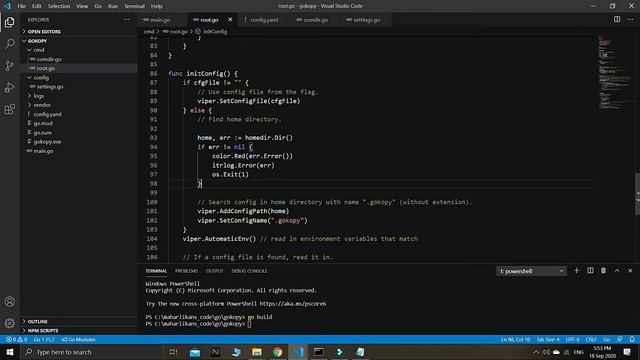640x360 pixels.
Task: Close the root.go editor tab
Action: point(230,20)
